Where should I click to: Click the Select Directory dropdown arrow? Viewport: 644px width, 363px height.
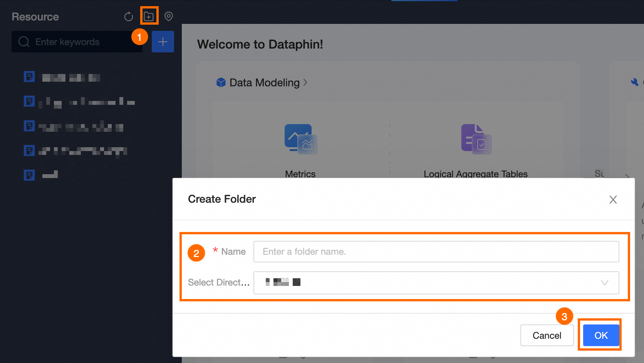point(605,282)
